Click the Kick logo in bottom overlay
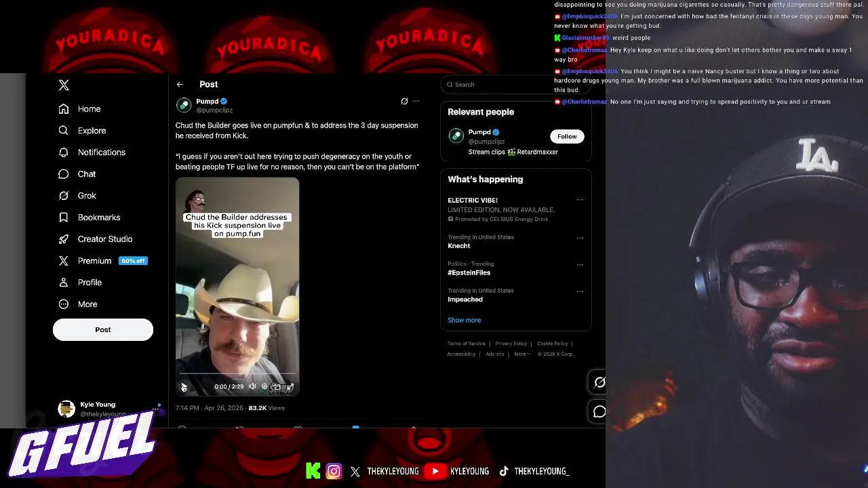The height and width of the screenshot is (488, 868). click(313, 471)
